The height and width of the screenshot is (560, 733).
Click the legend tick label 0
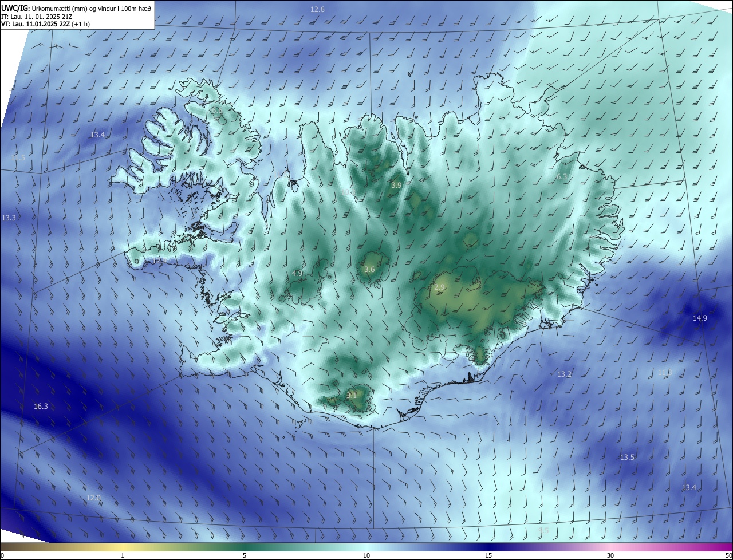click(x=2, y=555)
